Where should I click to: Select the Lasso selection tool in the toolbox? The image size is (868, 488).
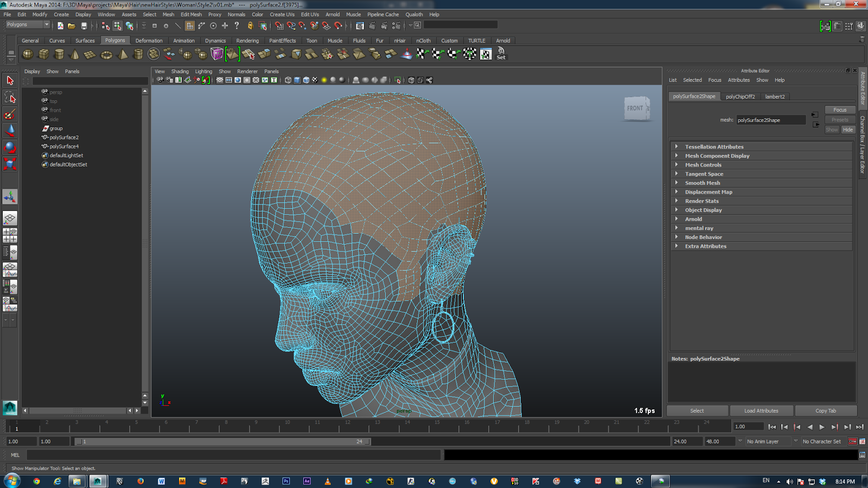10,98
